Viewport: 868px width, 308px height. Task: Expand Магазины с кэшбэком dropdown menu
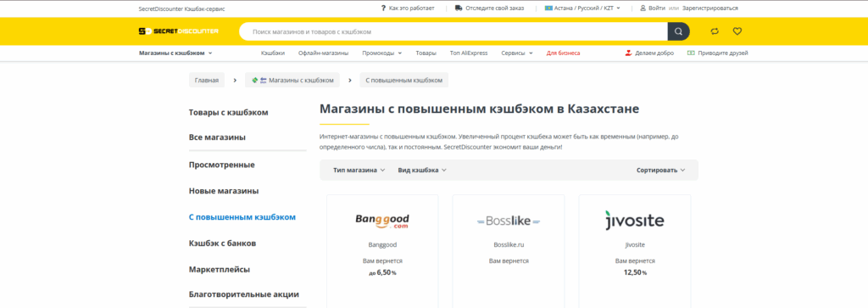pos(175,53)
